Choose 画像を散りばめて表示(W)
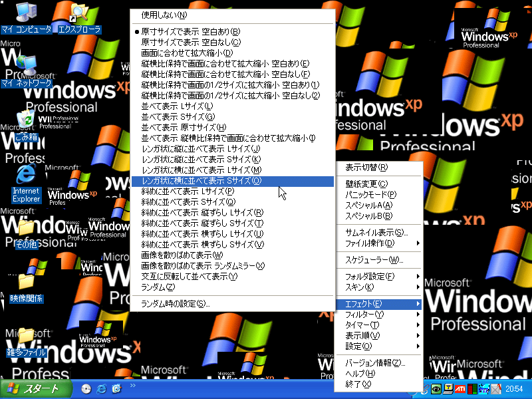The image size is (532, 399). click(x=233, y=255)
